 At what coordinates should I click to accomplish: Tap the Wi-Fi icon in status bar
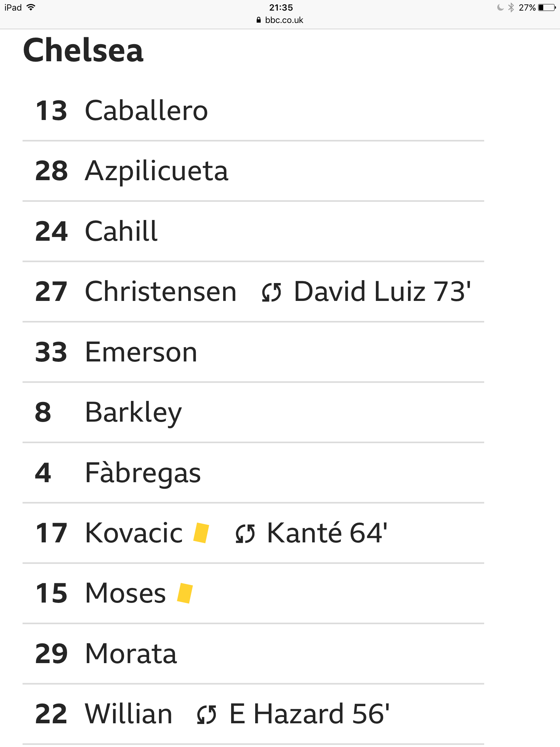31,7
